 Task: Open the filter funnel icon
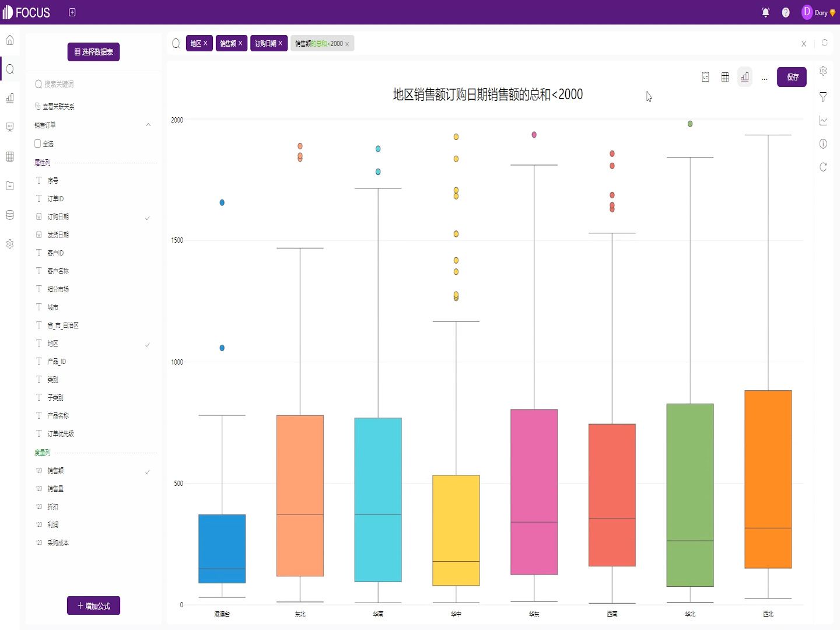[x=823, y=97]
